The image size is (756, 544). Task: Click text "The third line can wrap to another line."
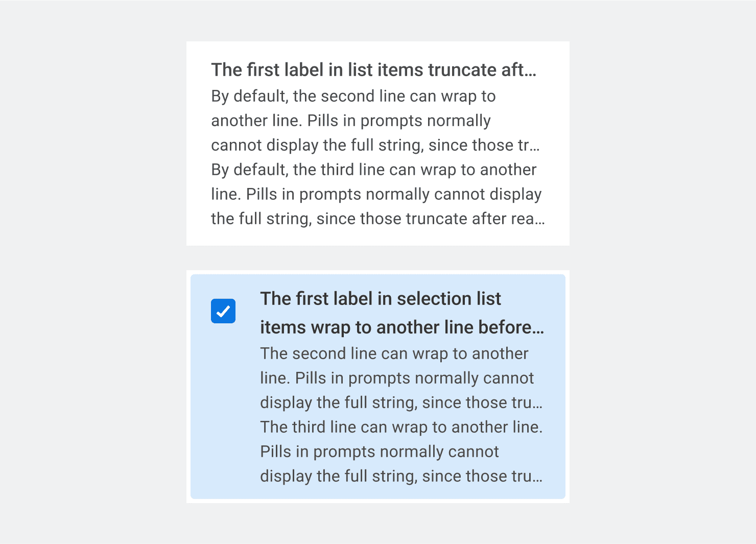pos(401,427)
